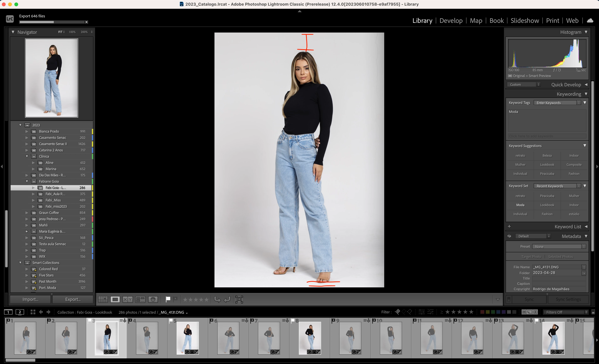Toggle filter by flagged photos
The height and width of the screenshot is (364, 599).
click(x=398, y=312)
